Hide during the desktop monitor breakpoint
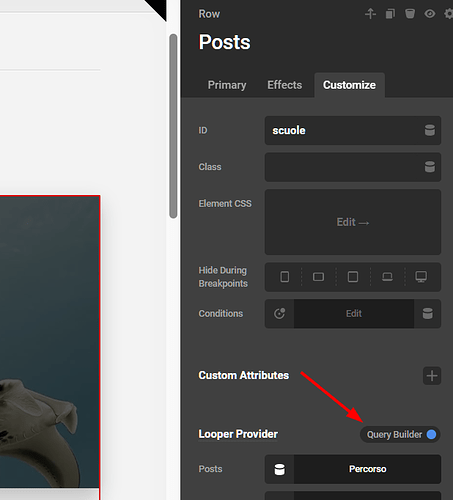Screen dimensions: 453x500 (421, 277)
